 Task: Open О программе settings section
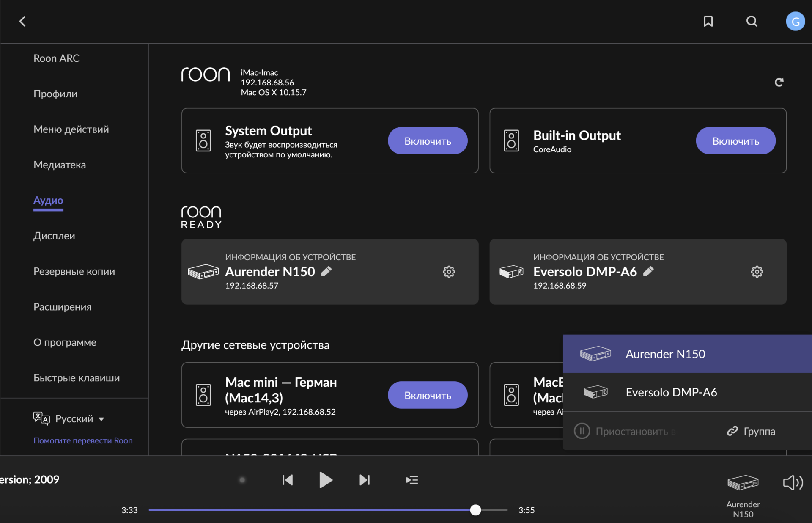[65, 342]
